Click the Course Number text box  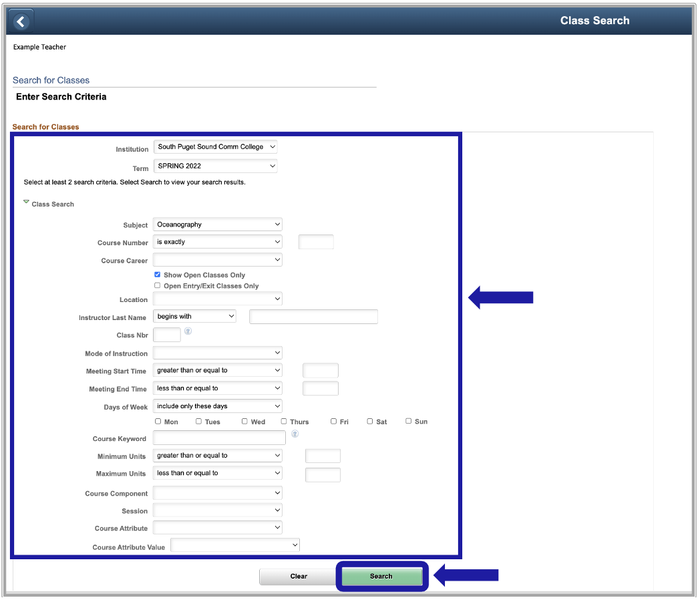316,242
